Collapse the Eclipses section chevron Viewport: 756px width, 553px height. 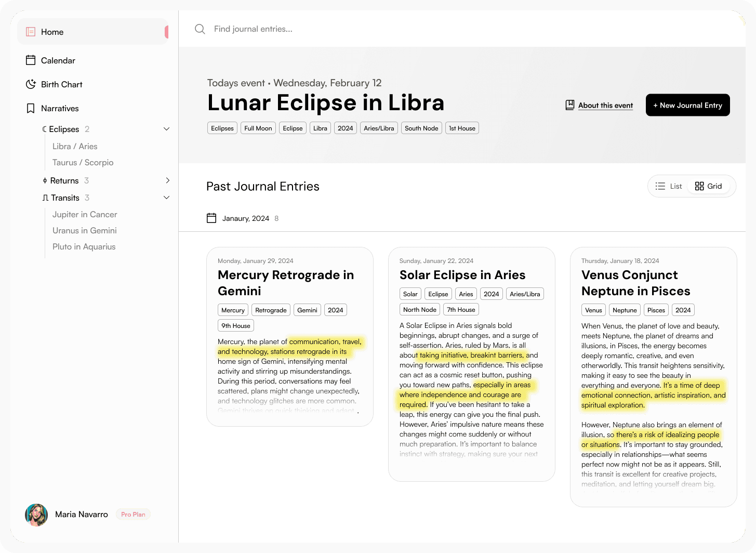point(167,129)
